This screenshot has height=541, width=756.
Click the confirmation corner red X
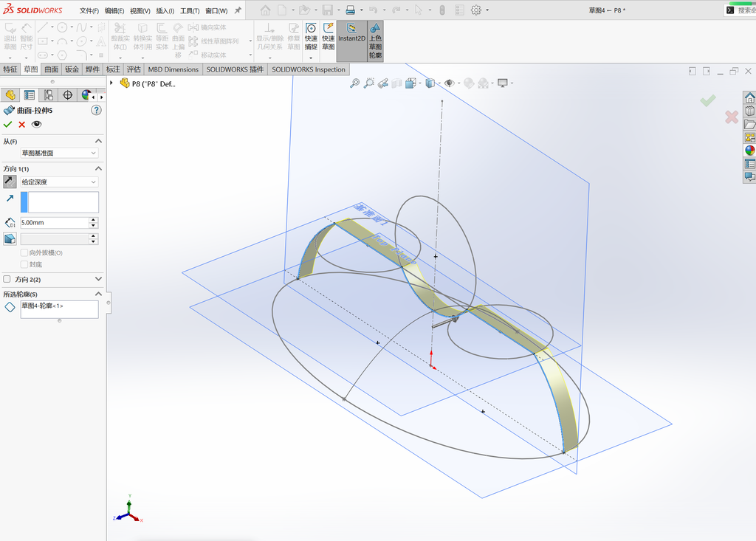pos(732,117)
